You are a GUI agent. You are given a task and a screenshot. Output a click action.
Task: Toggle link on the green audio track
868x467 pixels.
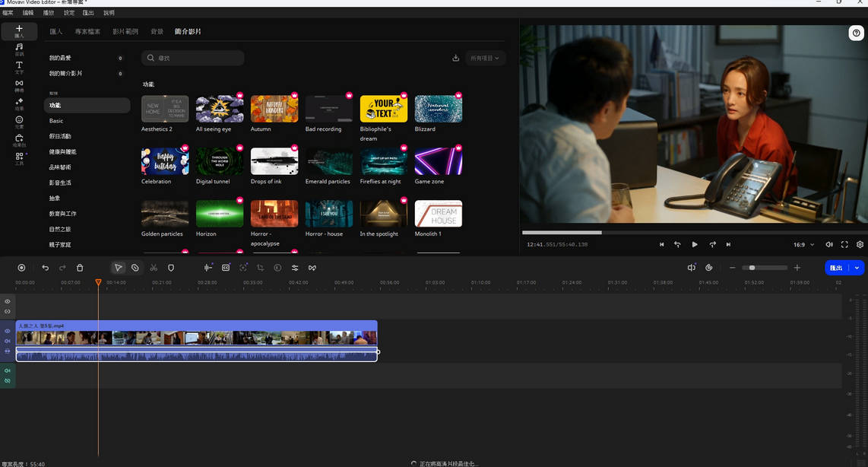7,380
